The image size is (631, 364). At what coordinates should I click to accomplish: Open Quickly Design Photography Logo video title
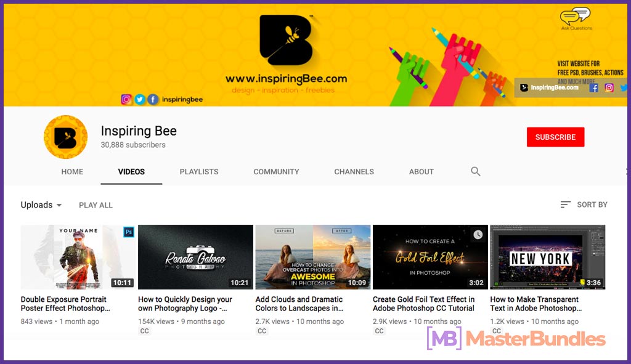click(x=185, y=304)
